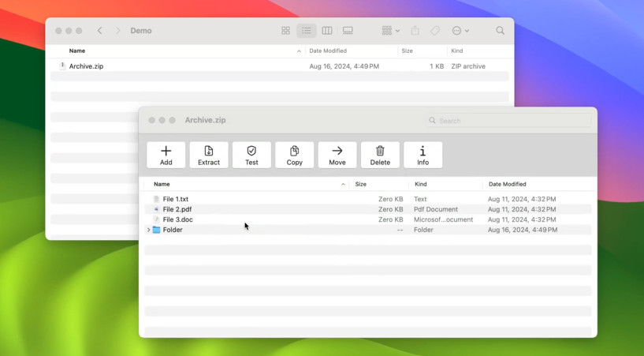Run the Test archive button
Screen dimensions: 644x356
click(x=251, y=155)
